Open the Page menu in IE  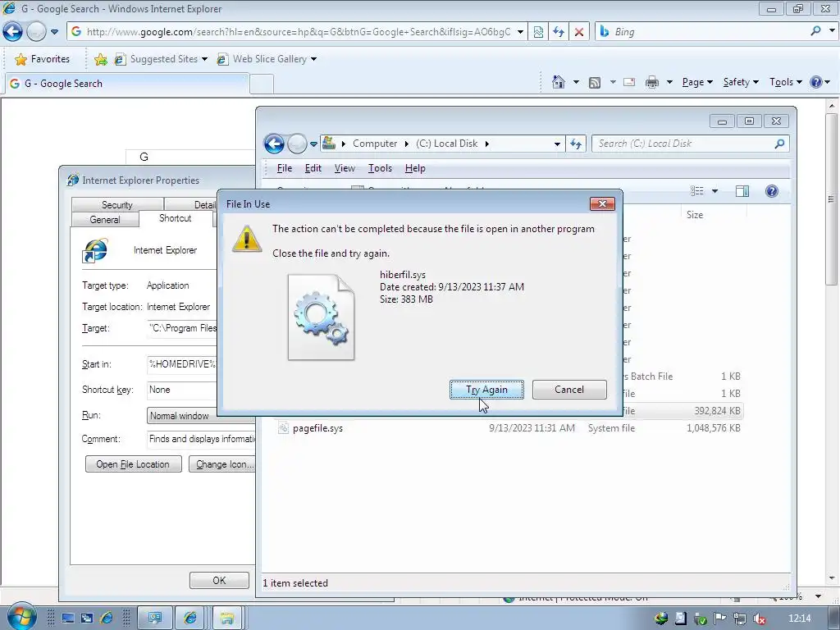[x=697, y=82]
